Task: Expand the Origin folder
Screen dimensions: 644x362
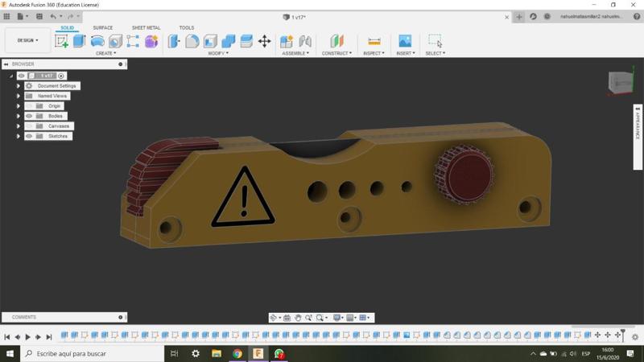Action: coord(18,106)
